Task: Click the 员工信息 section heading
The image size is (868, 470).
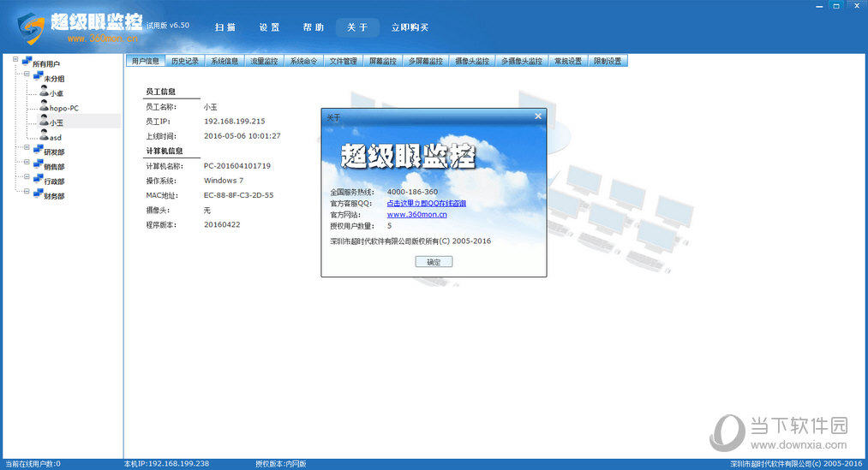Action: [x=160, y=92]
